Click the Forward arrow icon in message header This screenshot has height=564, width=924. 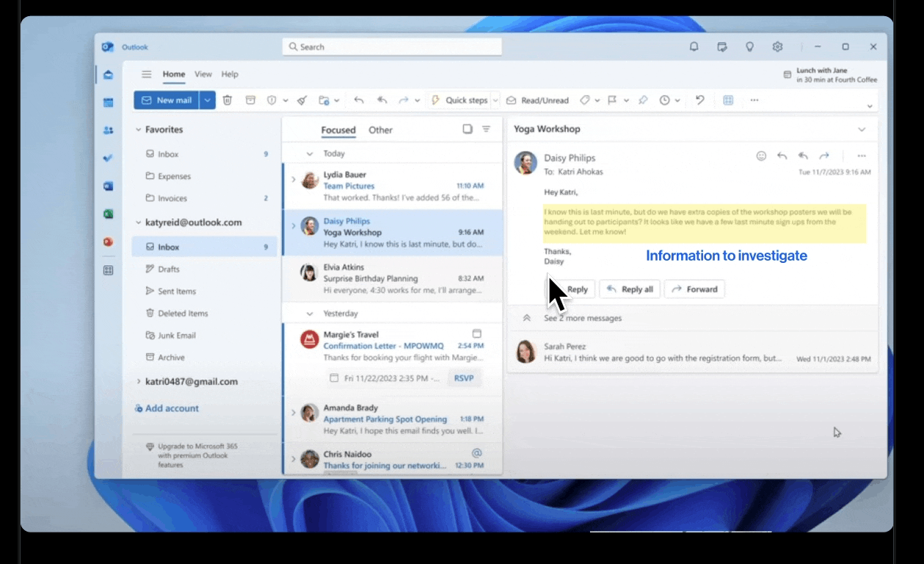coord(824,156)
